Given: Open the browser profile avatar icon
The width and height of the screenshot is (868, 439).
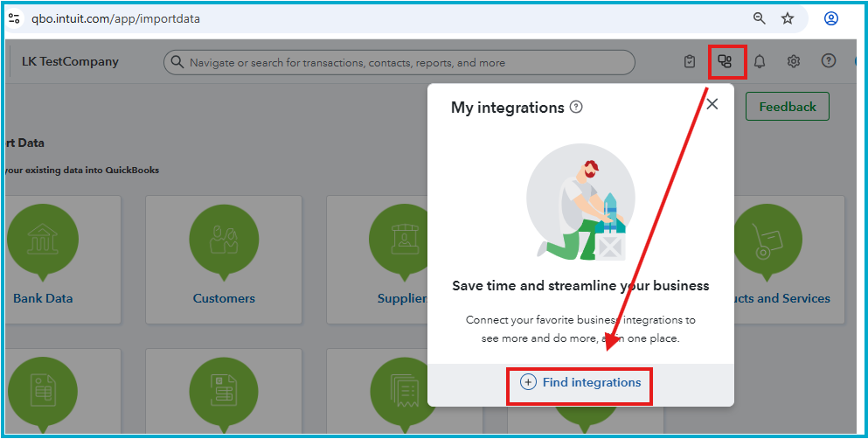Looking at the screenshot, I should coord(831,19).
